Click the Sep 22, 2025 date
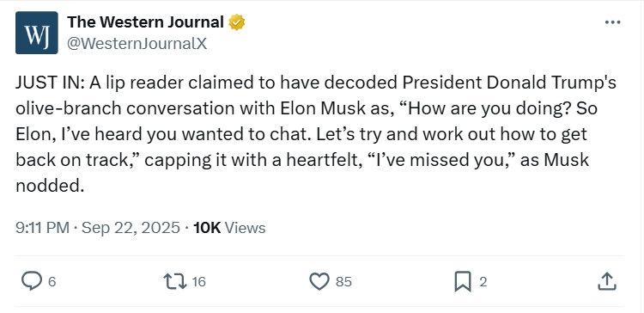 131,228
